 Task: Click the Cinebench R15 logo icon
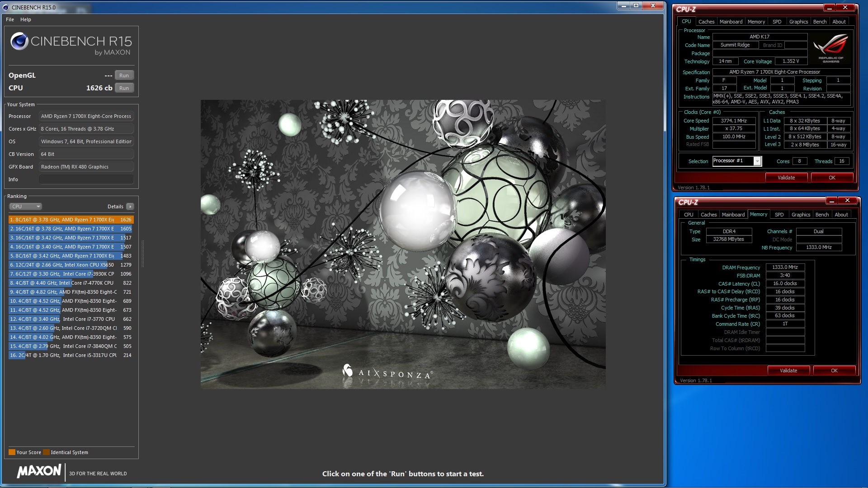19,41
